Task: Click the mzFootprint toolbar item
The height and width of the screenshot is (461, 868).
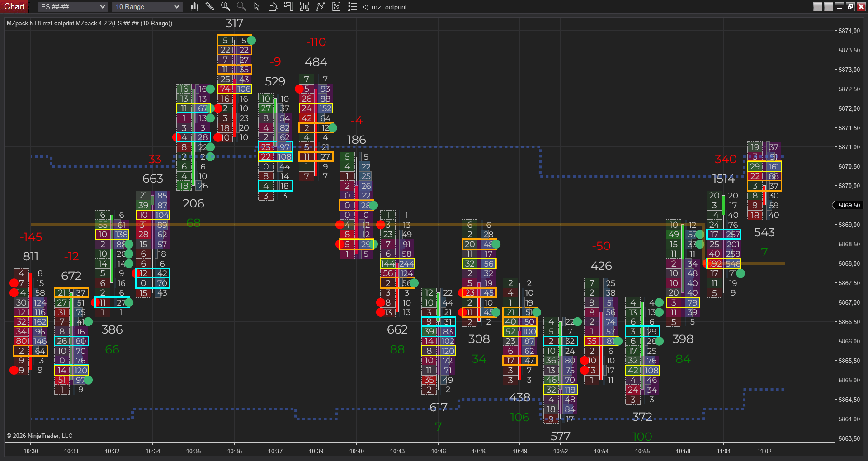Action: [x=385, y=7]
